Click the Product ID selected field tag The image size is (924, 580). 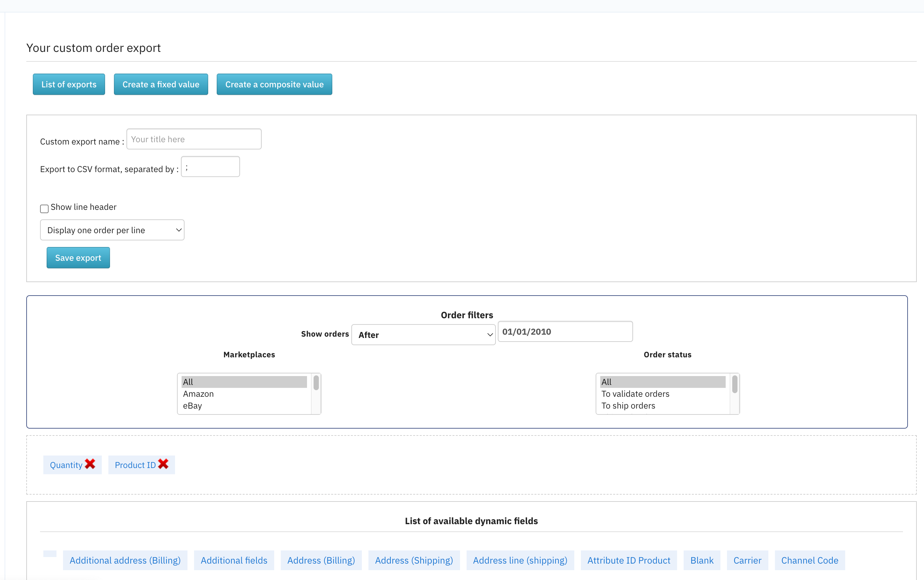tap(135, 465)
